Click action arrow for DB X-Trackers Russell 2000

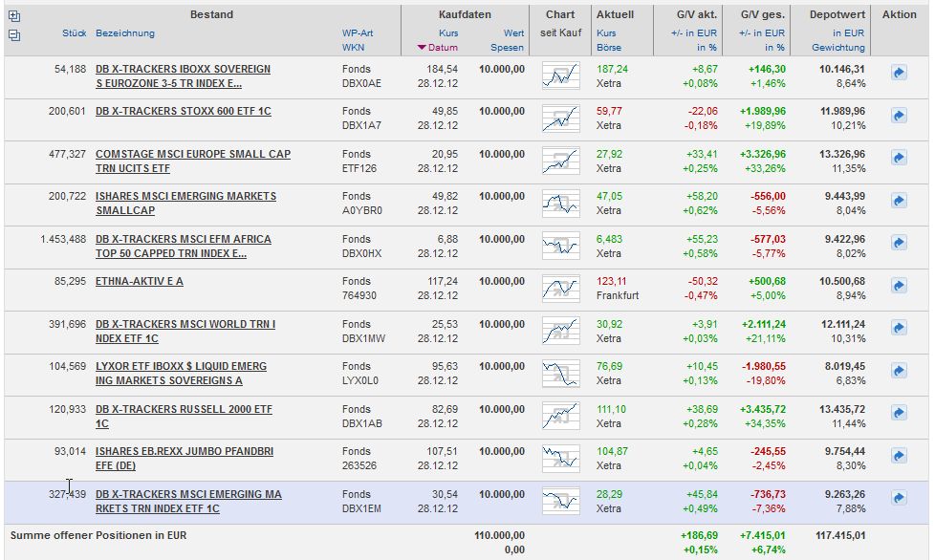point(899,411)
